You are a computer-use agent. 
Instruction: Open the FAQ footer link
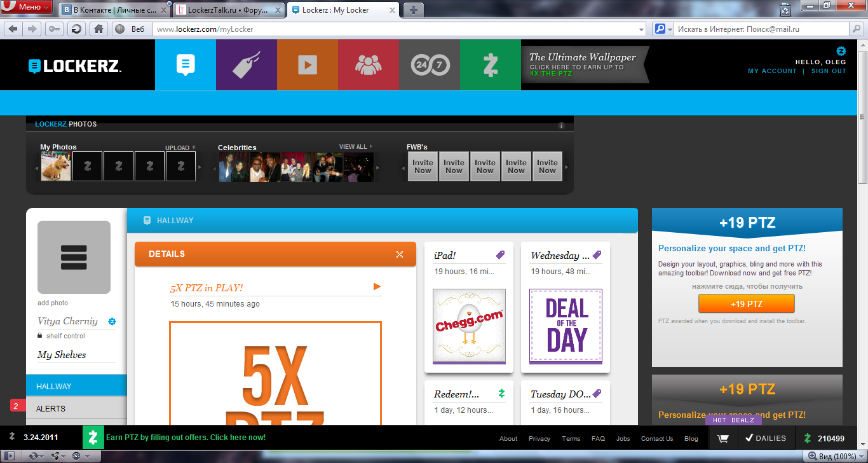tap(598, 439)
